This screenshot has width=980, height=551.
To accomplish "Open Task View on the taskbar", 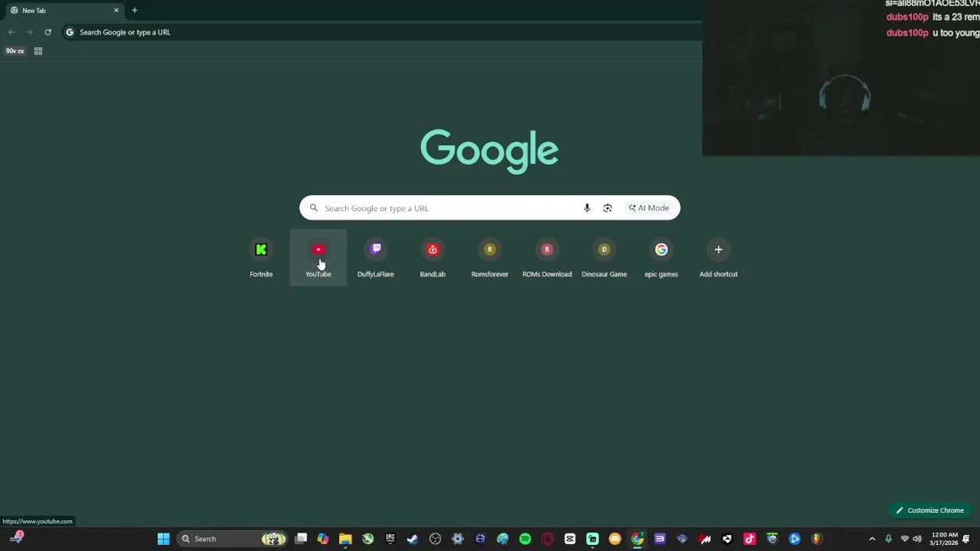I will (301, 539).
